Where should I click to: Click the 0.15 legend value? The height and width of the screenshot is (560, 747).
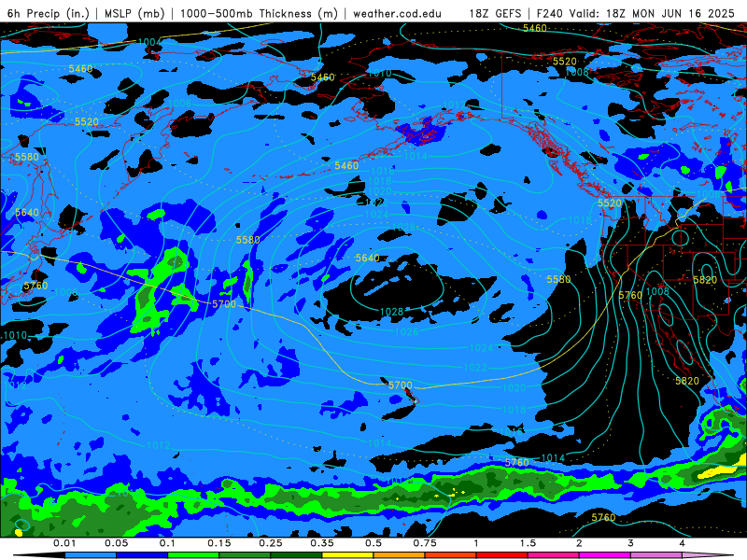219,543
